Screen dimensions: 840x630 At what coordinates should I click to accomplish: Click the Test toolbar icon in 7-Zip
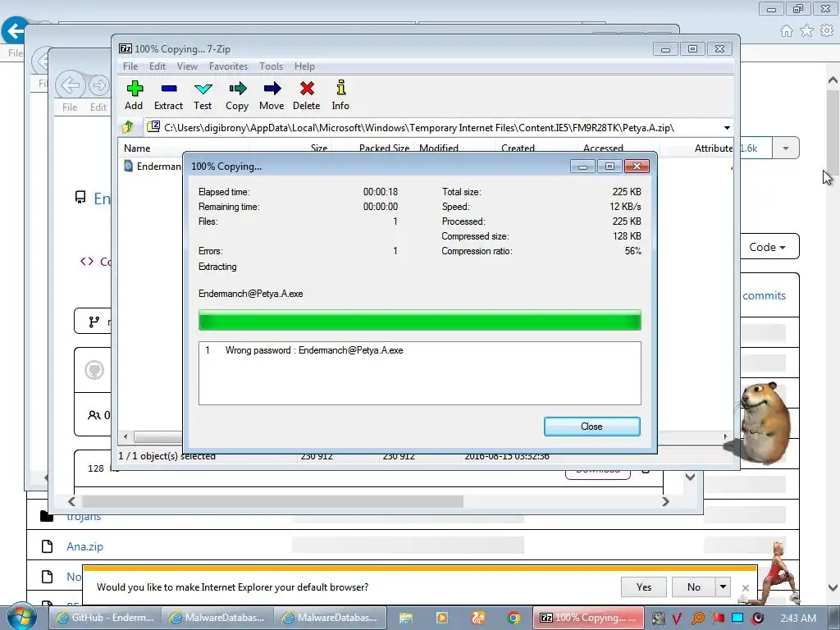(x=203, y=95)
